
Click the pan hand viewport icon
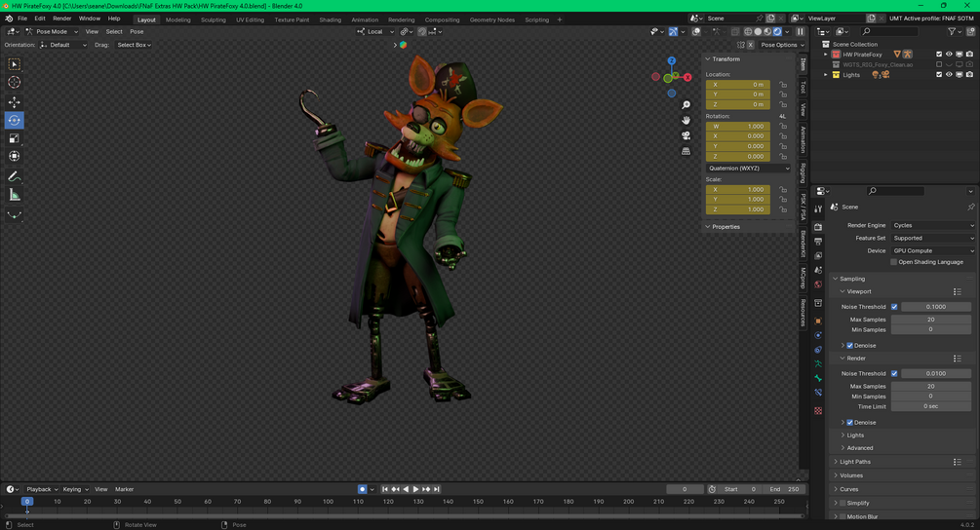tap(686, 120)
